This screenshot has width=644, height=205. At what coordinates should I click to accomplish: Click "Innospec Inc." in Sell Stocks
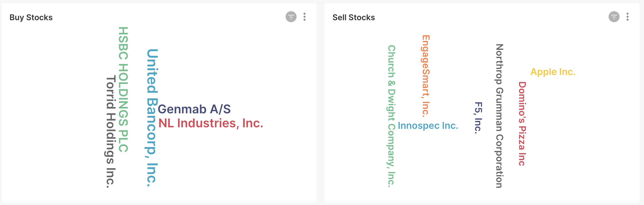click(x=428, y=126)
